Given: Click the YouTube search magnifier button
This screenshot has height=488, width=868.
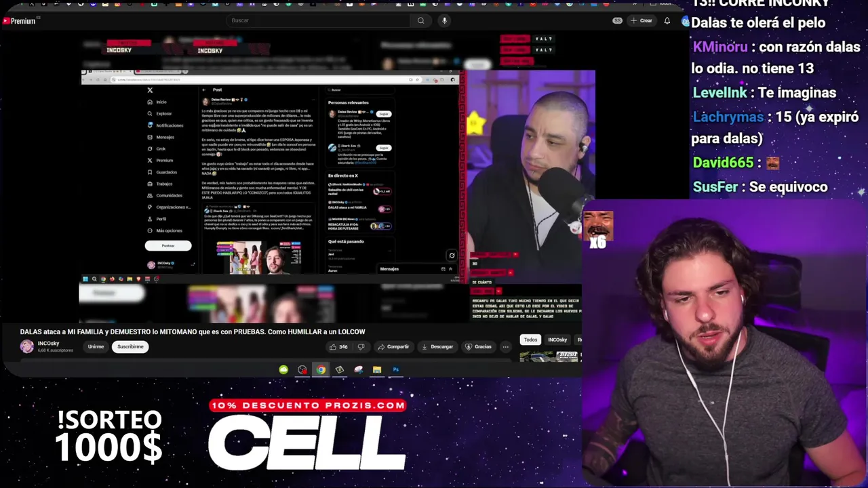Looking at the screenshot, I should (420, 20).
